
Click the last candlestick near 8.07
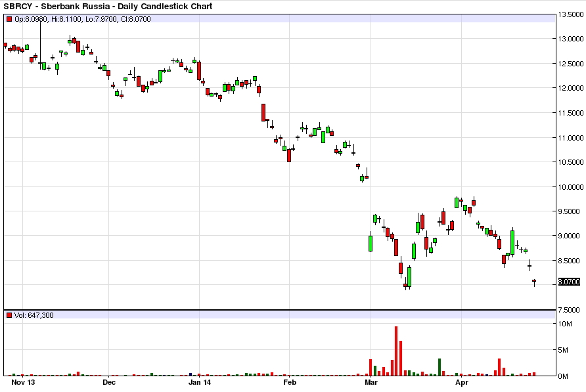point(534,282)
